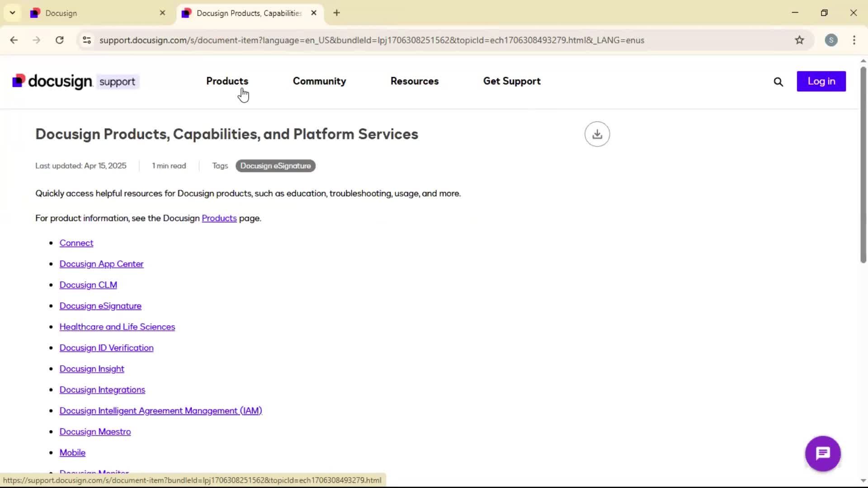Image resolution: width=868 pixels, height=488 pixels.
Task: Open the Mobile link
Action: point(72,453)
